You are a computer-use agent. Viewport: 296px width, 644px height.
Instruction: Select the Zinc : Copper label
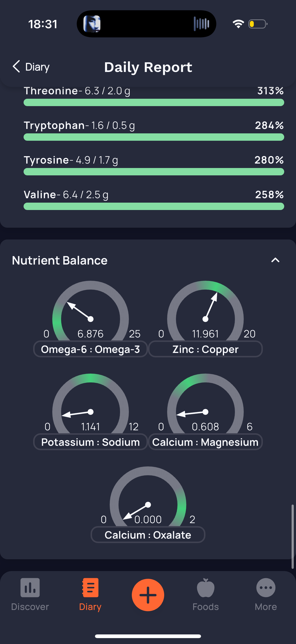[x=205, y=349]
